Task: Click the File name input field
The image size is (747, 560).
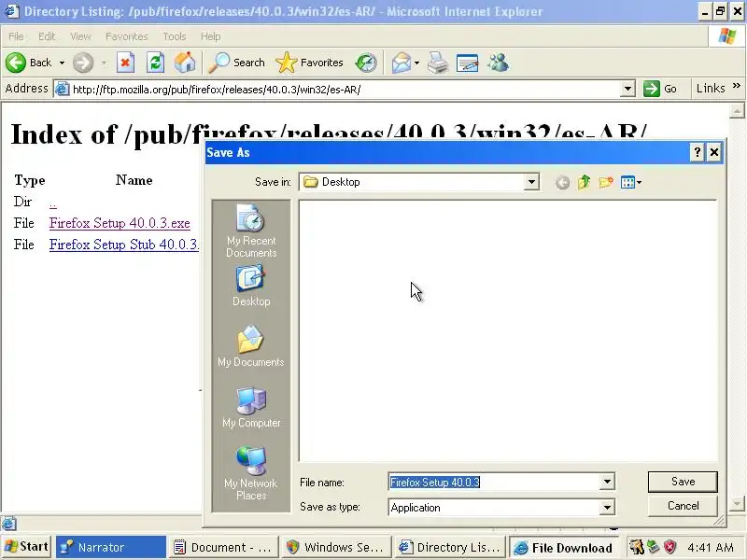Action: tap(494, 482)
